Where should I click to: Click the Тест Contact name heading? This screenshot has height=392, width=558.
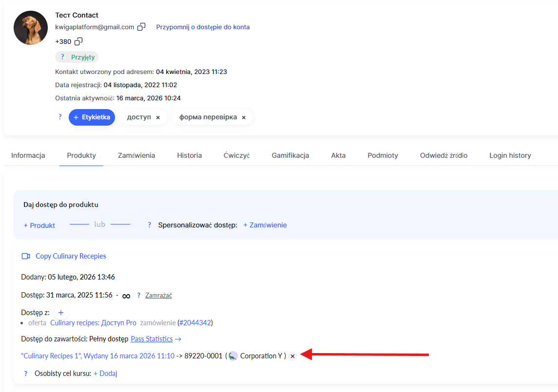coord(77,15)
